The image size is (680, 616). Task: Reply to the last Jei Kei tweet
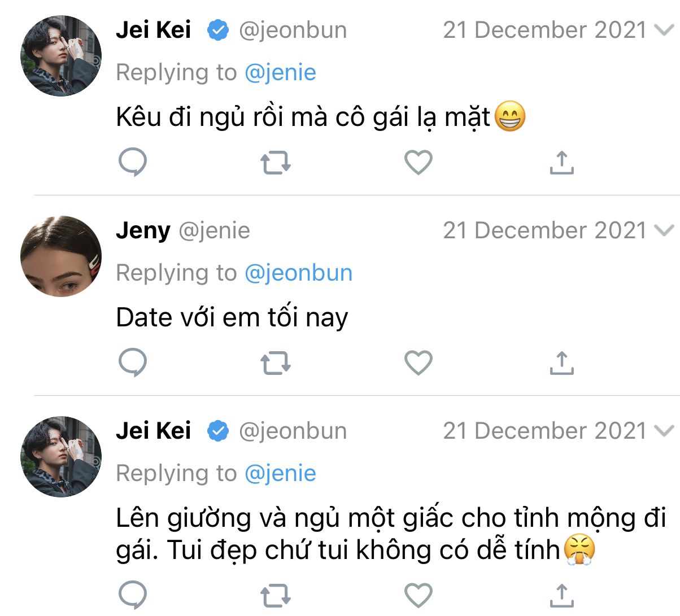(133, 595)
